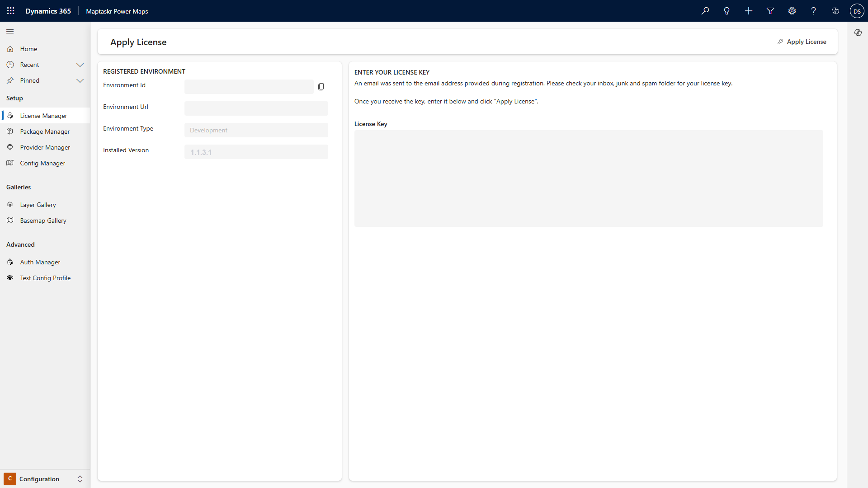Image resolution: width=868 pixels, height=488 pixels.
Task: Copy the Environment Id to clipboard
Action: pyautogui.click(x=321, y=87)
